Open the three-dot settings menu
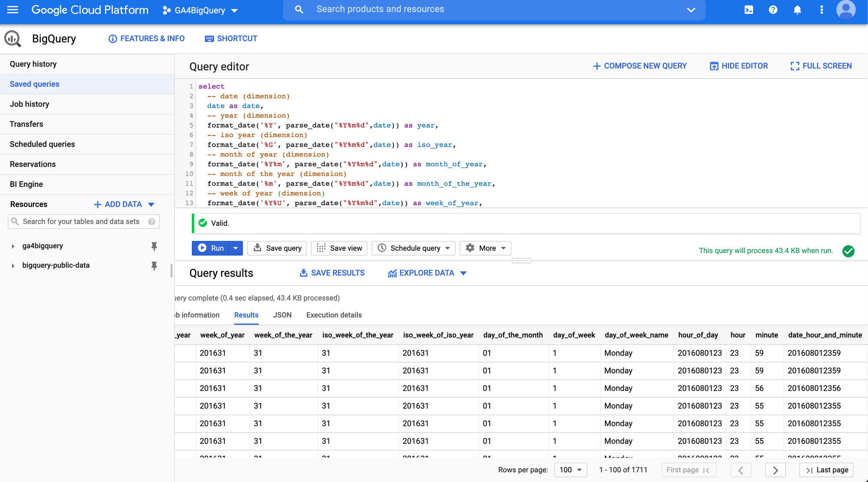Screen dimensions: 868x482 (x=822, y=10)
